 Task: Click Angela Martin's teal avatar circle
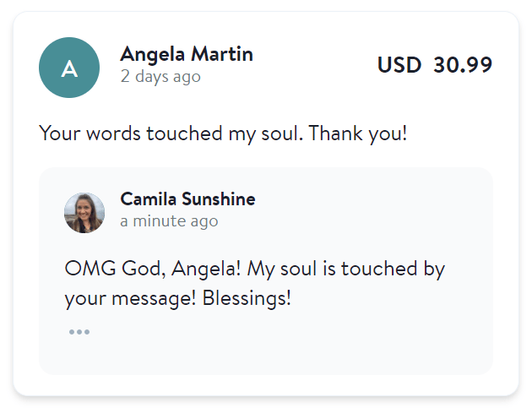pos(69,68)
